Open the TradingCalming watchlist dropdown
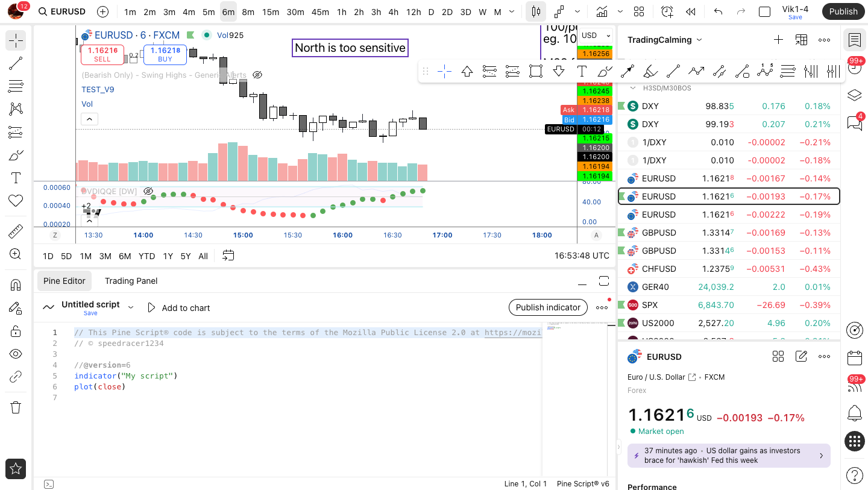868x490 pixels. [x=665, y=40]
